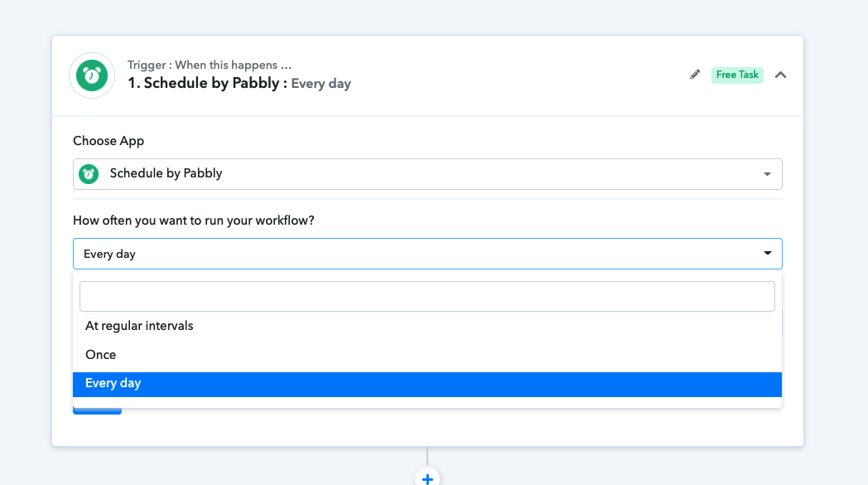This screenshot has width=868, height=485.
Task: Click the partially hidden blue button
Action: [x=98, y=411]
